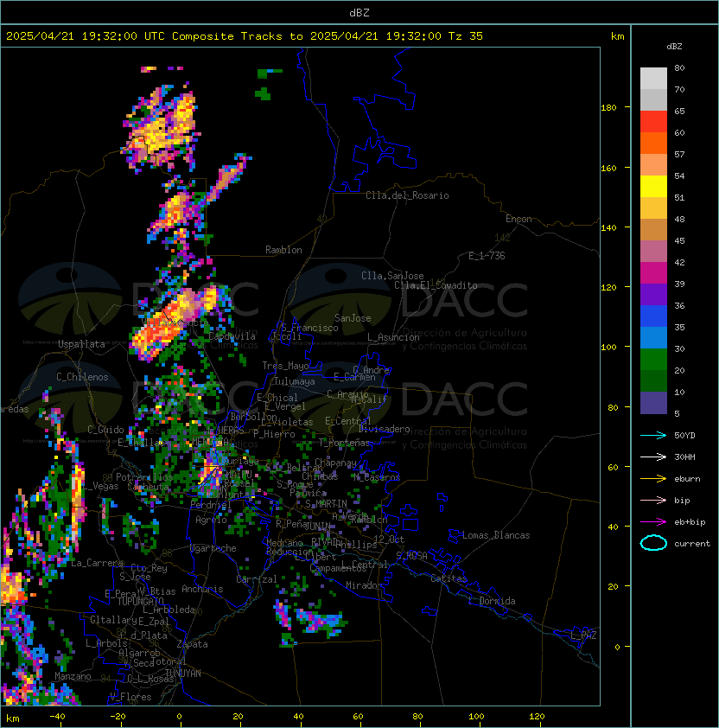Viewport: 719px width, 728px height.
Task: Click the 'eburn' legend label
Action: click(x=687, y=479)
